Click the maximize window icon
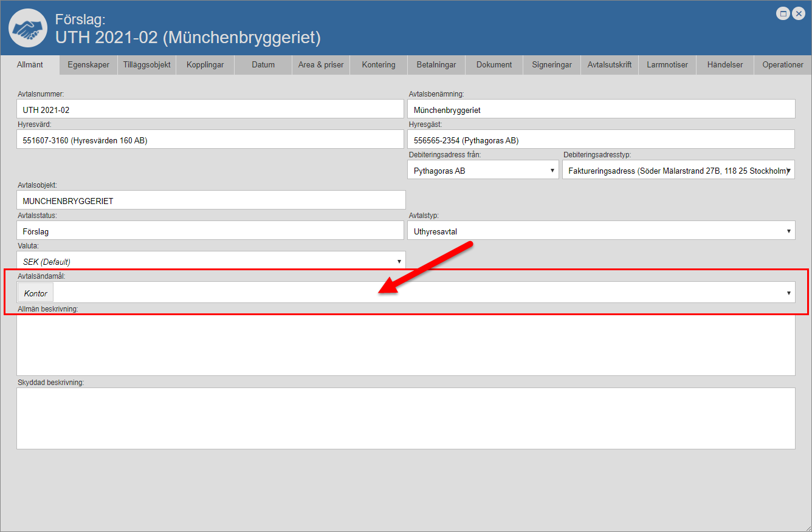This screenshot has width=812, height=532. tap(783, 13)
